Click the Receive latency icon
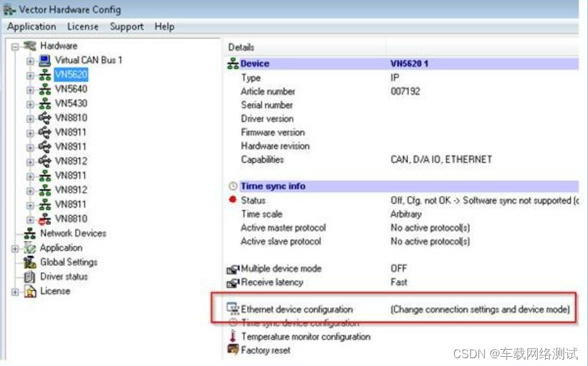The image size is (588, 366). pyautogui.click(x=233, y=283)
